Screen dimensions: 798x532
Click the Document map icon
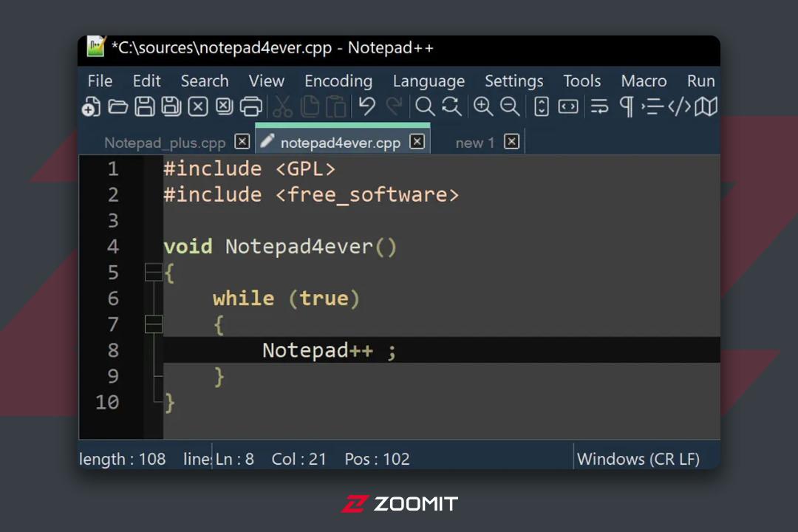tap(706, 107)
